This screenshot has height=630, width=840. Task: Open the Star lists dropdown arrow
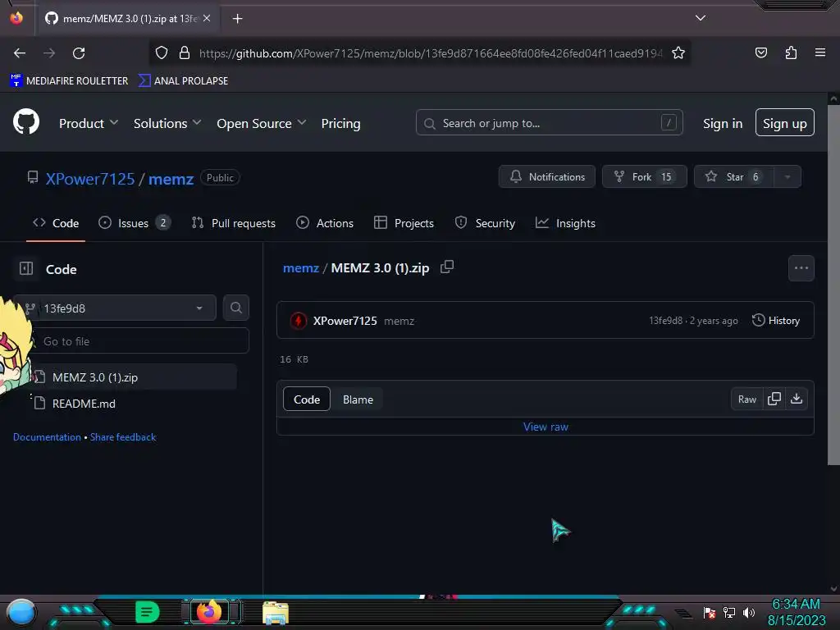(x=787, y=177)
